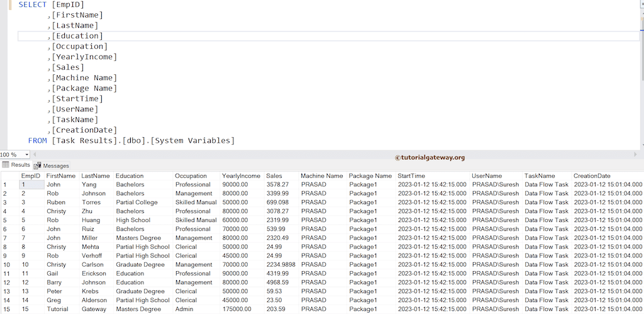Select the Occupation column header

click(x=196, y=176)
